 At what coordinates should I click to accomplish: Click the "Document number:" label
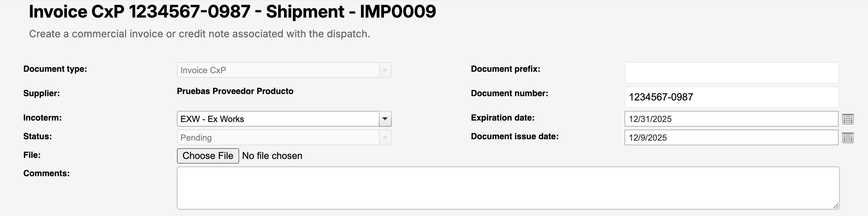click(x=509, y=93)
